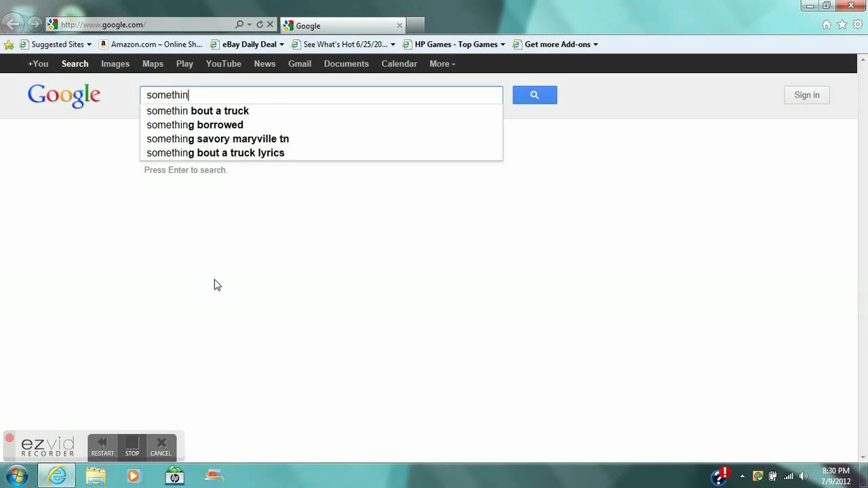This screenshot has width=868, height=488.
Task: Open the Windows Media Player taskbar icon
Action: coord(134,476)
